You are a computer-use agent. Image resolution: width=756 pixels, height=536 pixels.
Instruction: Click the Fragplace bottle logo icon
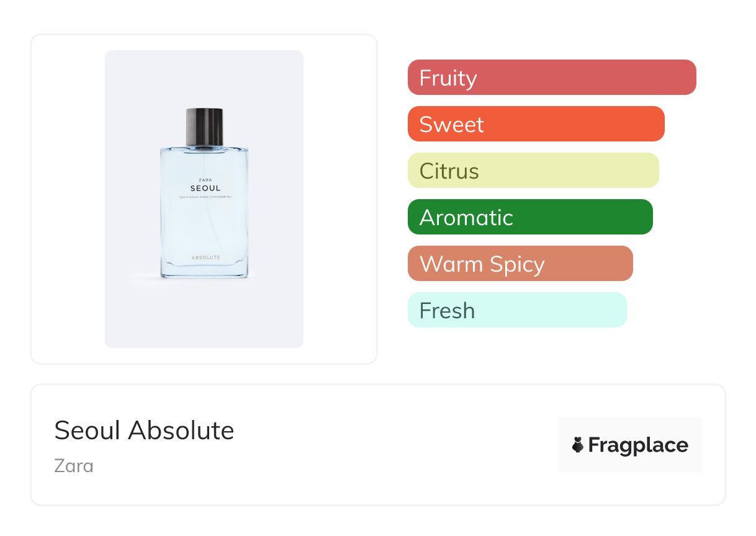[578, 445]
